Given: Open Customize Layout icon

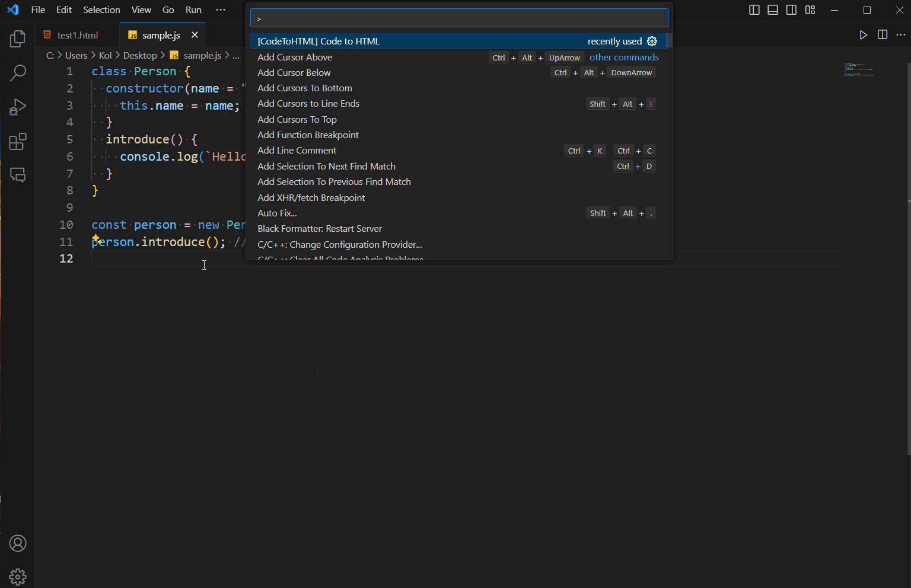Looking at the screenshot, I should tap(810, 10).
